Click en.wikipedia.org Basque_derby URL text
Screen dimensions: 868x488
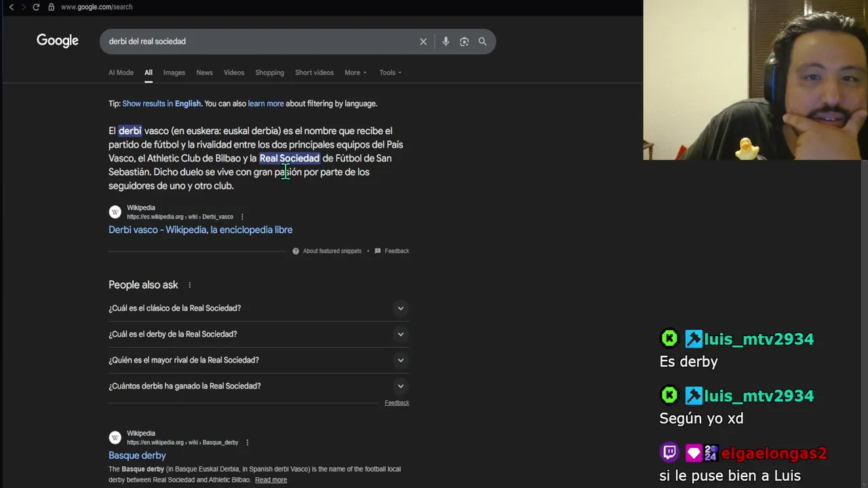click(182, 443)
